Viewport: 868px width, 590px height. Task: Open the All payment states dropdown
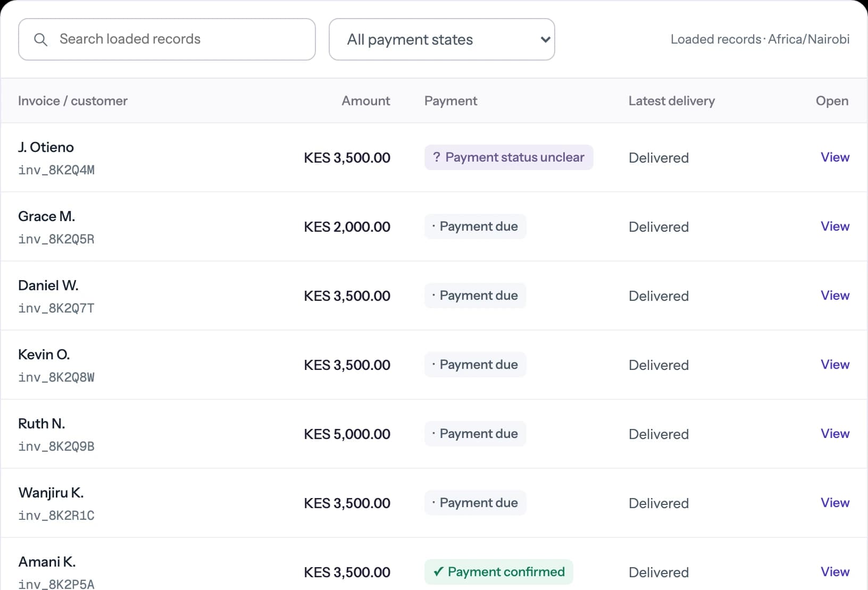(442, 39)
